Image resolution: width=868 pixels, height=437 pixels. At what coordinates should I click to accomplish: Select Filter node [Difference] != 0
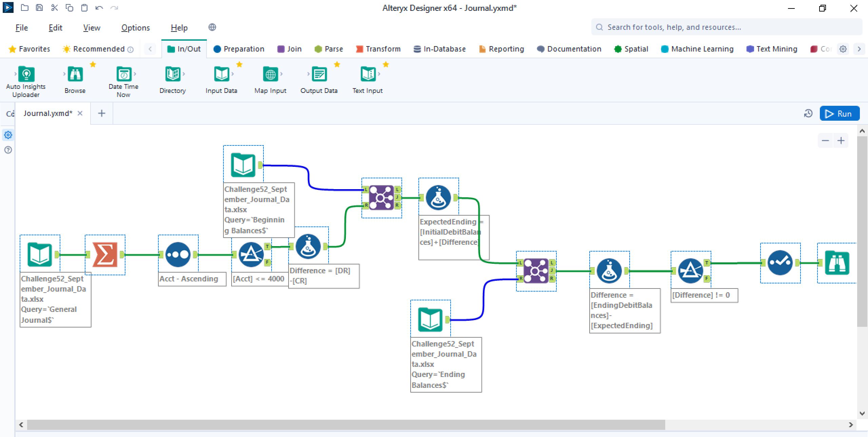(x=690, y=271)
